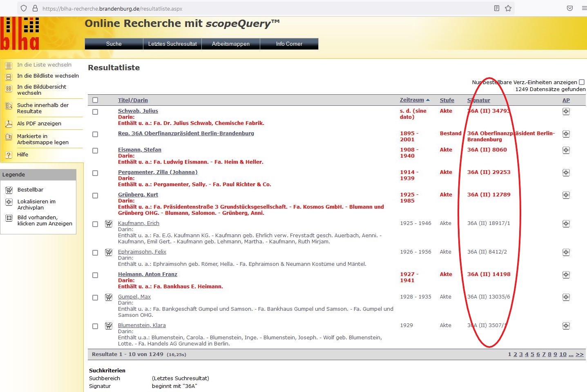
Task: Jump ahead with the '>>' pagination link
Action: tap(580, 354)
